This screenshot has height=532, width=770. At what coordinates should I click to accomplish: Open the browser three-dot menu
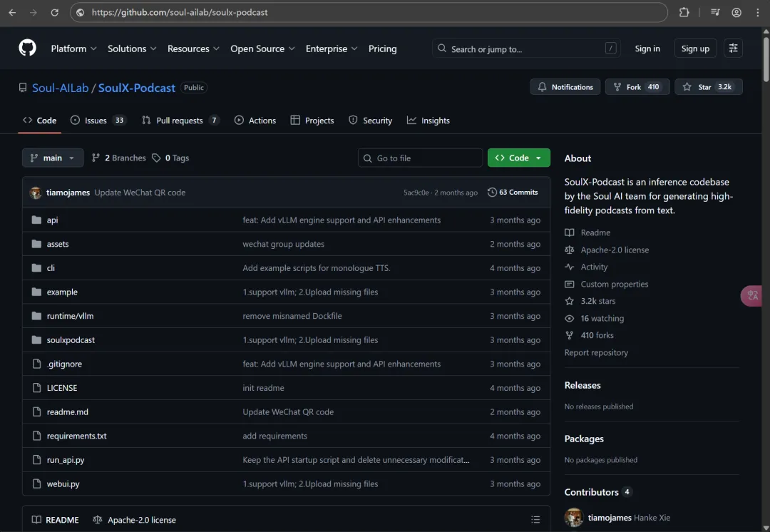pos(758,12)
